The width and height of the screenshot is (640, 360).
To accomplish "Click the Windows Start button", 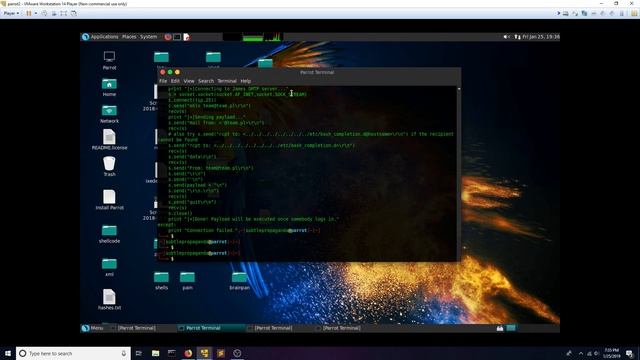I will (8, 353).
